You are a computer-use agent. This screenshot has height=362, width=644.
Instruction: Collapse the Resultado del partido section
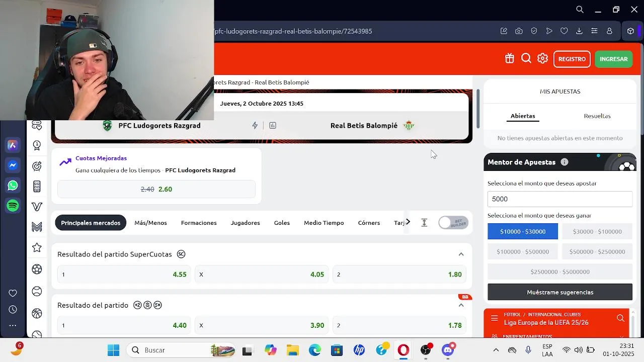pyautogui.click(x=461, y=305)
